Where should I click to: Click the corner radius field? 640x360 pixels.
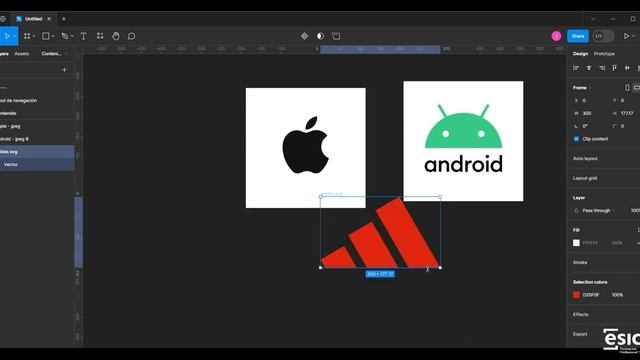[622, 126]
